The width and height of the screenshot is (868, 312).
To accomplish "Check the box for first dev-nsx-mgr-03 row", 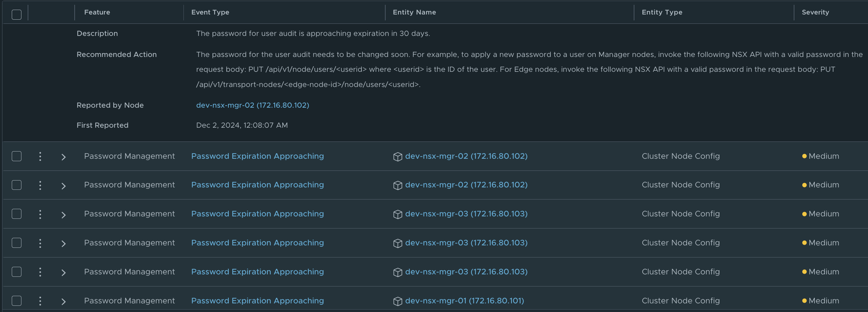I will pyautogui.click(x=17, y=214).
